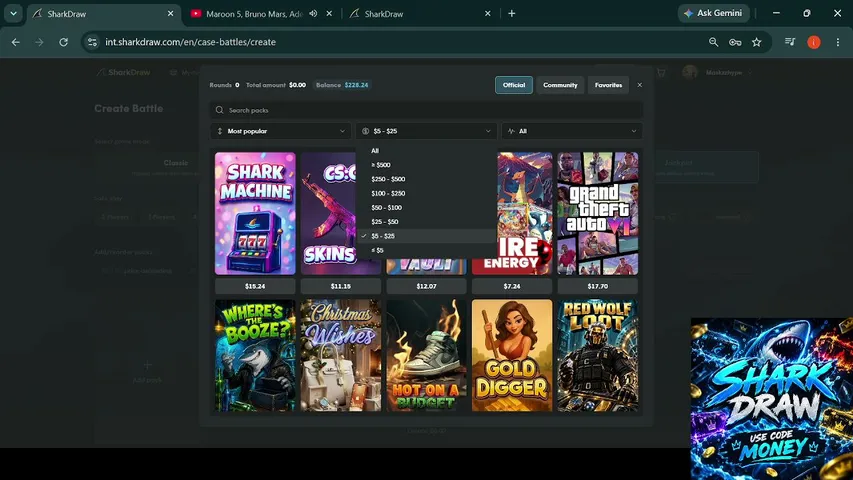The height and width of the screenshot is (480, 853).
Task: Click the Search packs field
Action: click(x=426, y=110)
